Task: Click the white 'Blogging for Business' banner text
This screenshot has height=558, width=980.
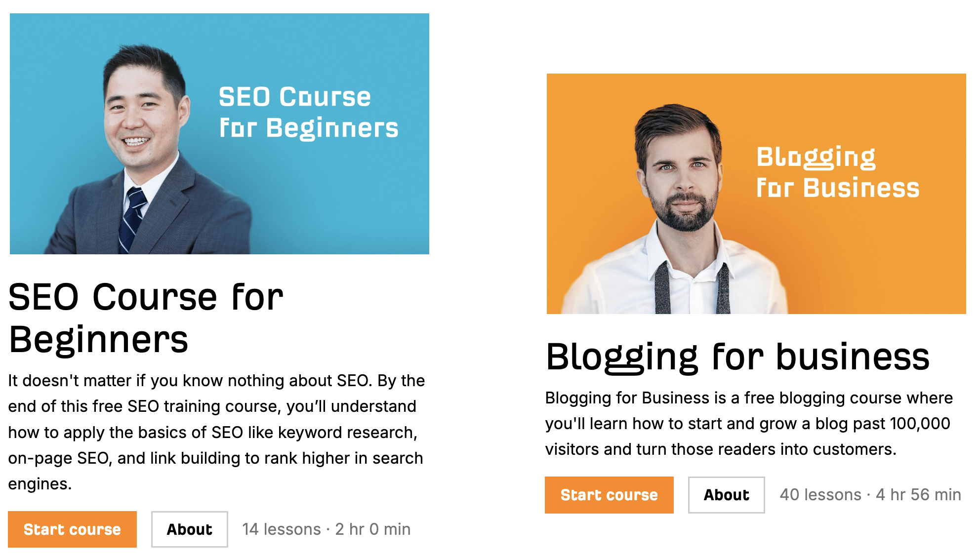Action: tap(837, 172)
